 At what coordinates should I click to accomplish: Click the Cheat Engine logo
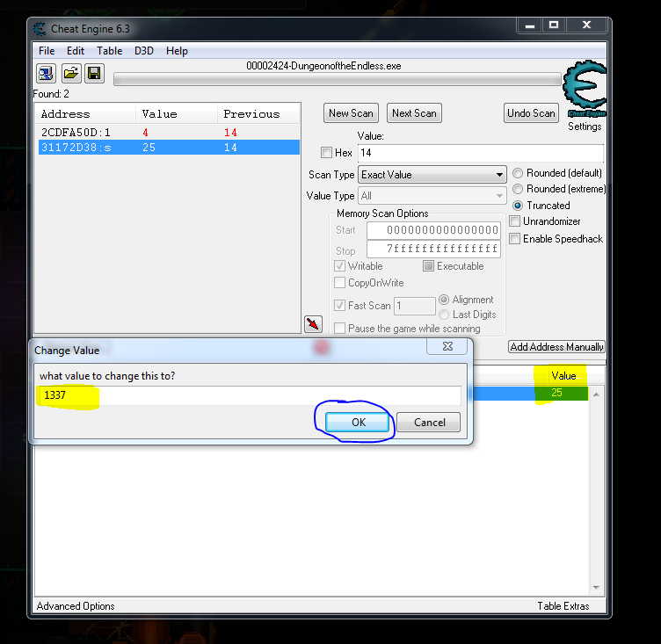tap(585, 88)
